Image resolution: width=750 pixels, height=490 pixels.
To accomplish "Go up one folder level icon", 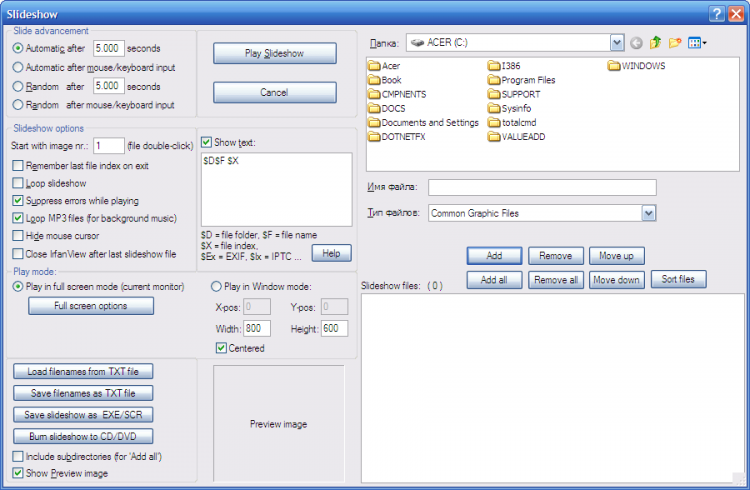I will click(x=655, y=43).
